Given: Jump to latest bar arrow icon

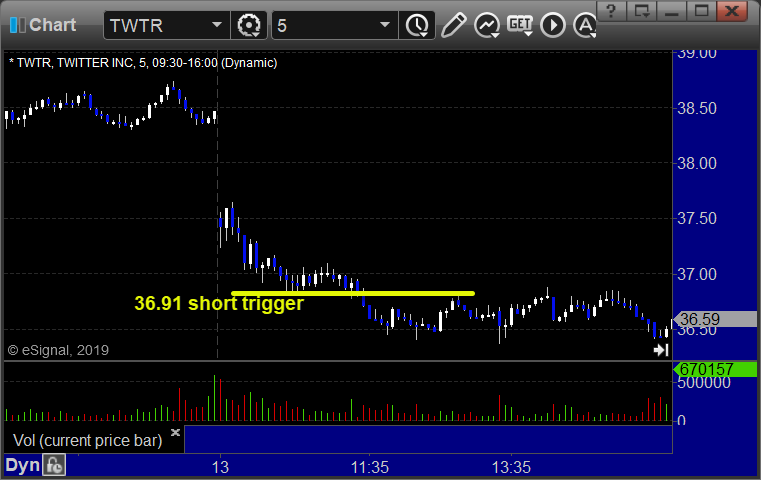Looking at the screenshot, I should (x=661, y=349).
